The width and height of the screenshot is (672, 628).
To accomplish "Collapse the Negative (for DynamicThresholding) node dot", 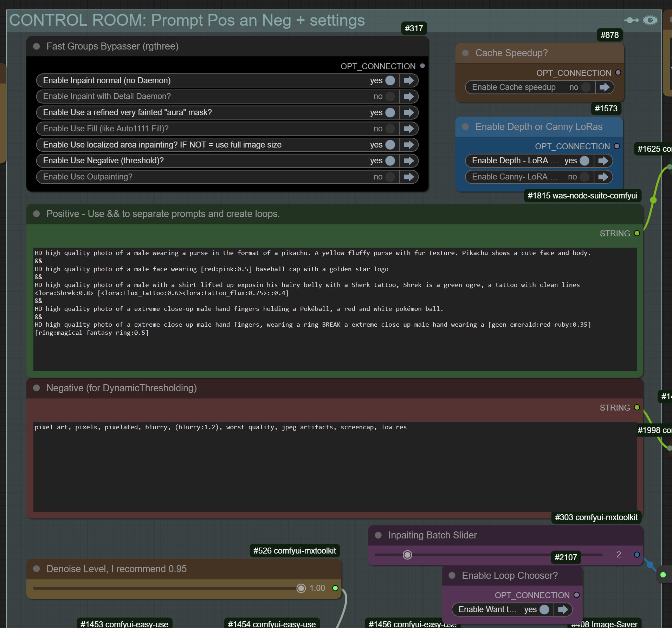I will (36, 388).
